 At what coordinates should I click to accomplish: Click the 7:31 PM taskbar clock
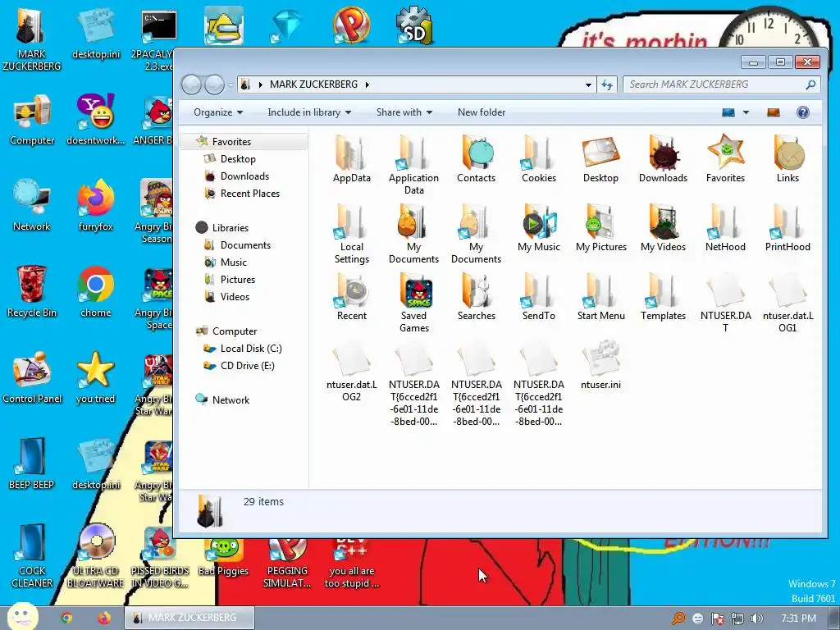[x=799, y=619]
